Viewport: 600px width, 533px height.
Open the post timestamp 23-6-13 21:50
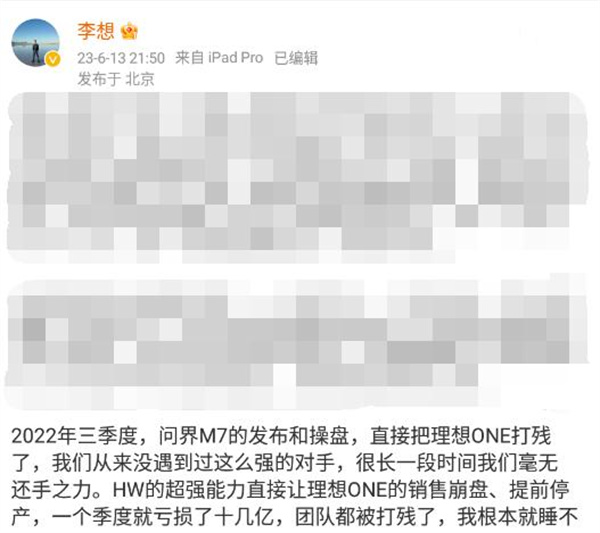(x=121, y=58)
